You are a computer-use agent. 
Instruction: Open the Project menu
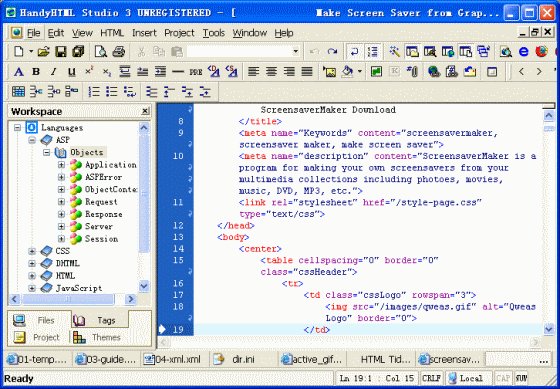click(x=179, y=33)
